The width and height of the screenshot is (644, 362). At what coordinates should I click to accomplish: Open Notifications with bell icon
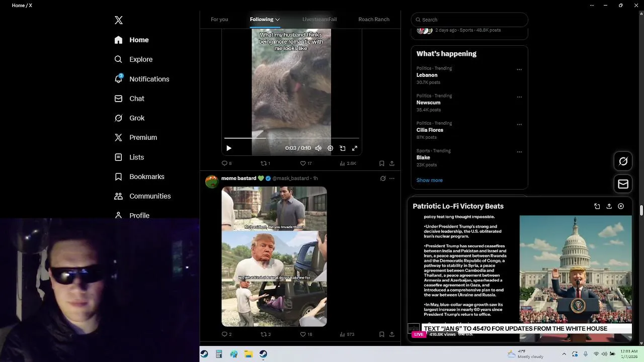pos(142,79)
